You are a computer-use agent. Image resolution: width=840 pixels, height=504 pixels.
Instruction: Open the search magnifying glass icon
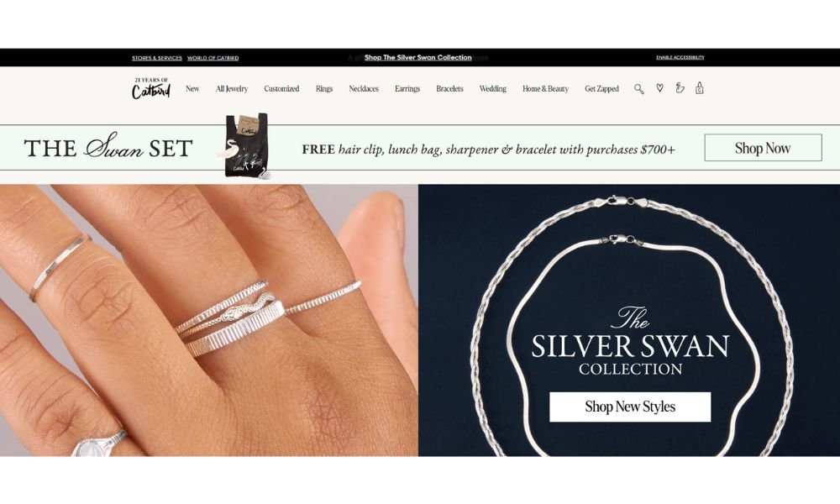coord(638,89)
